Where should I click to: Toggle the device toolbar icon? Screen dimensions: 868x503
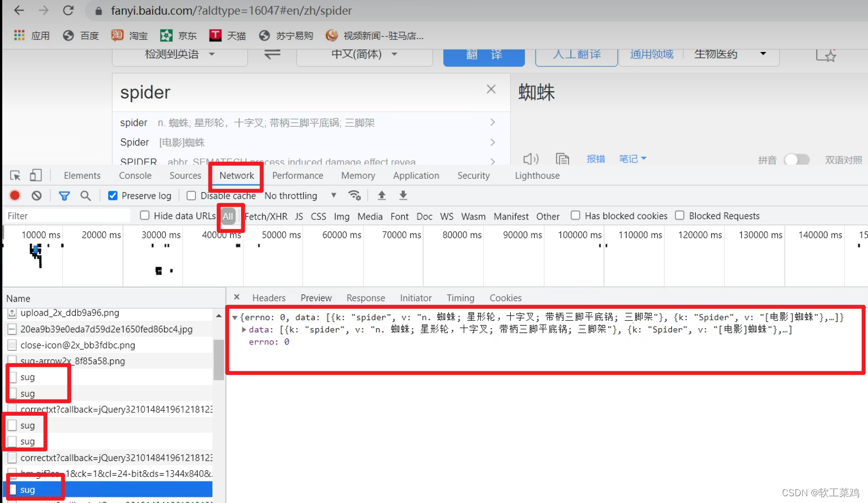point(36,175)
